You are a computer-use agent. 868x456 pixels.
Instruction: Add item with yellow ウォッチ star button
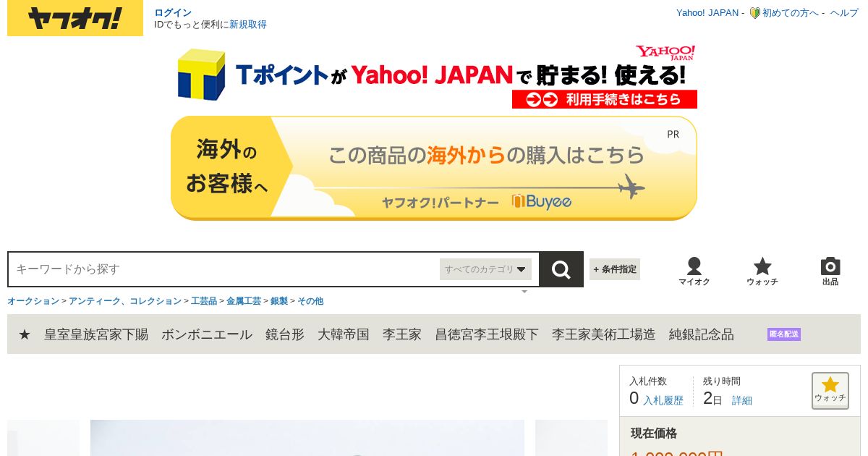[830, 391]
